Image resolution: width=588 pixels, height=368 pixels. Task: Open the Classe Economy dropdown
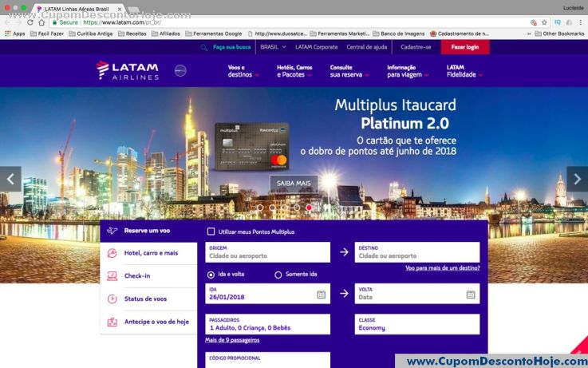417,324
